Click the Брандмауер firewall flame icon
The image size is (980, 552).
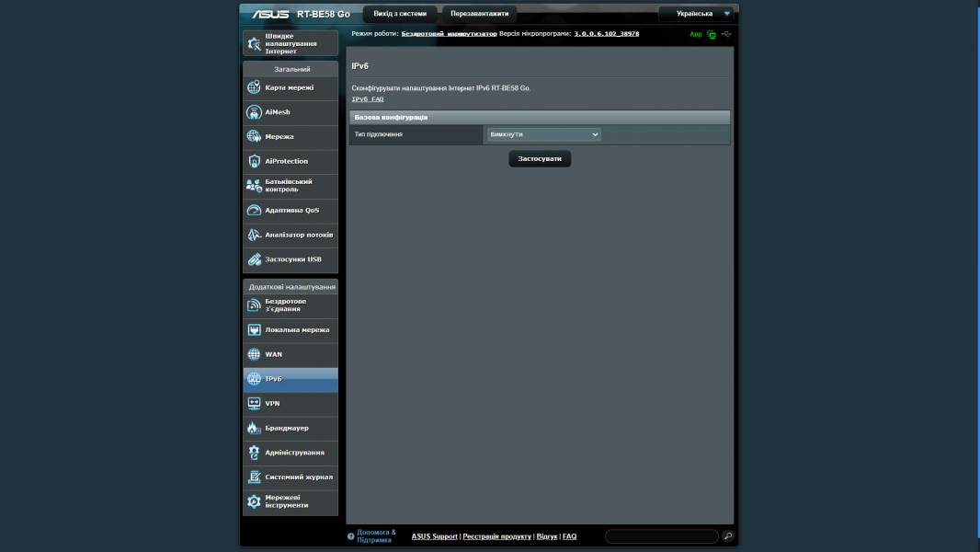[255, 428]
